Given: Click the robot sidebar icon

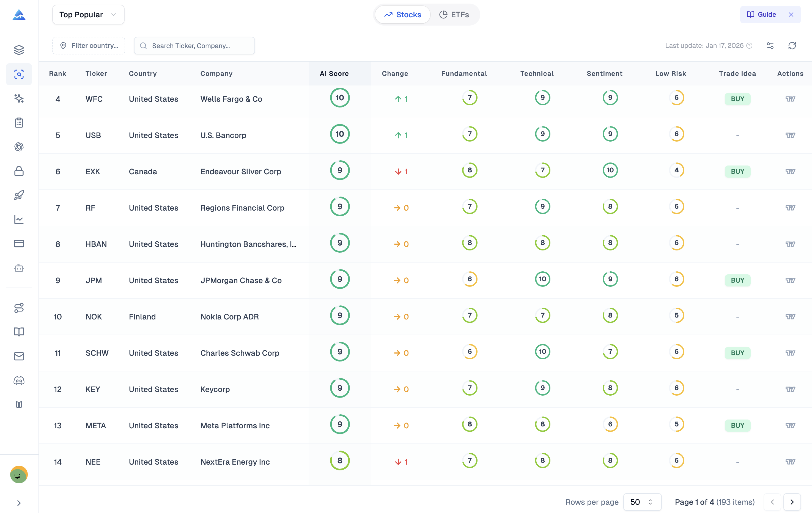Looking at the screenshot, I should [x=19, y=268].
